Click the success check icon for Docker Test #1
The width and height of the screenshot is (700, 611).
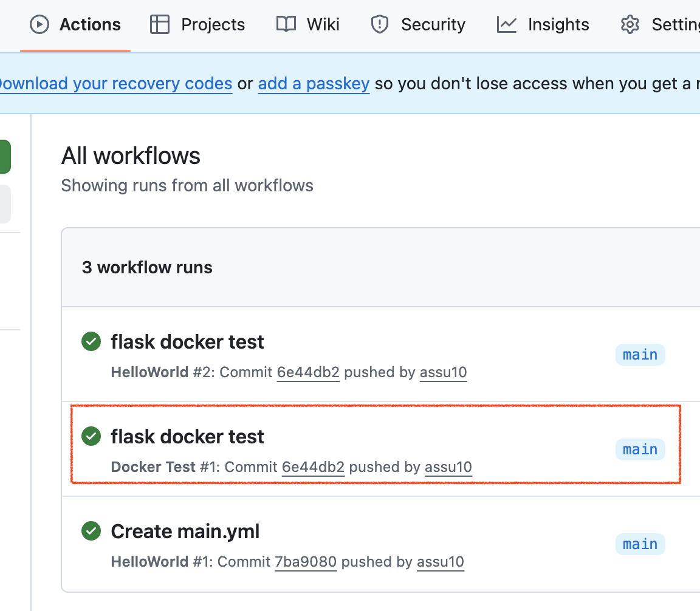91,436
